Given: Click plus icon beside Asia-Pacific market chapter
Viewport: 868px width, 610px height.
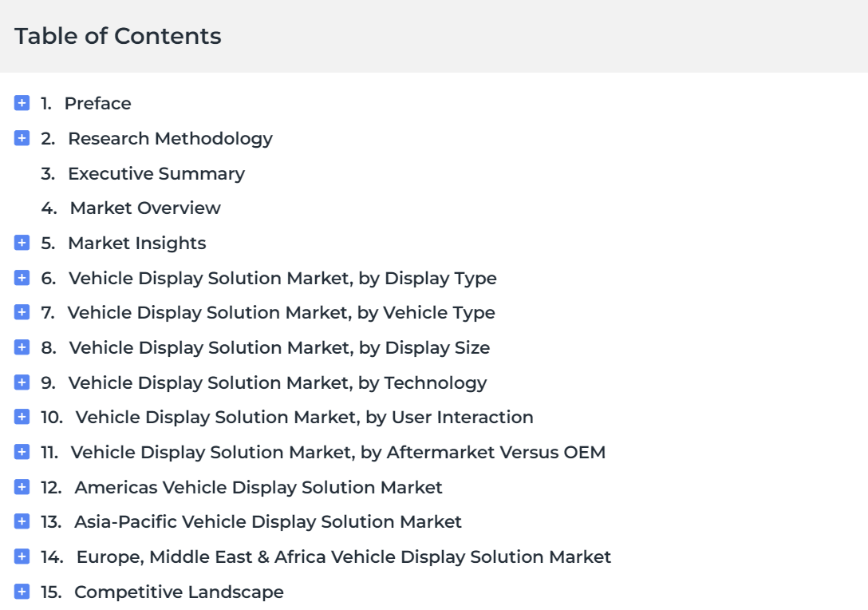Looking at the screenshot, I should [22, 521].
